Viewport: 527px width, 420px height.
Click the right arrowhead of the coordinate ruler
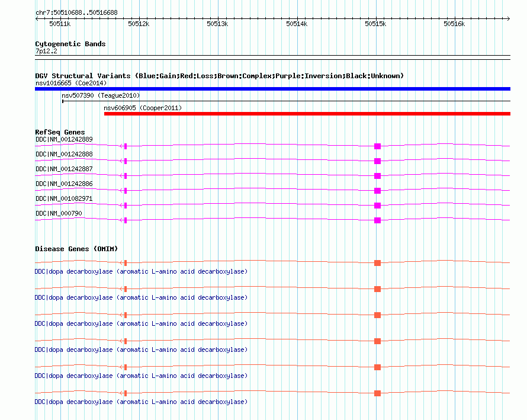point(509,19)
